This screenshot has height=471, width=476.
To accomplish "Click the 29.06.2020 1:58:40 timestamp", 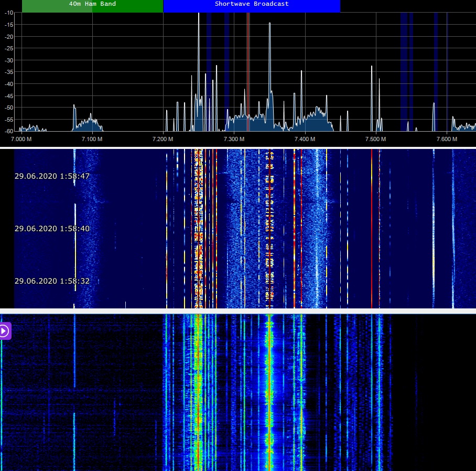I will click(x=52, y=229).
